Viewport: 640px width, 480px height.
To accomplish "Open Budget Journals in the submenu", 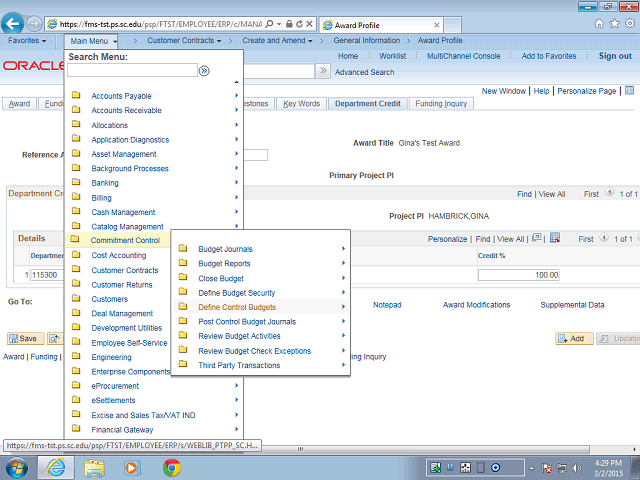I will click(225, 249).
